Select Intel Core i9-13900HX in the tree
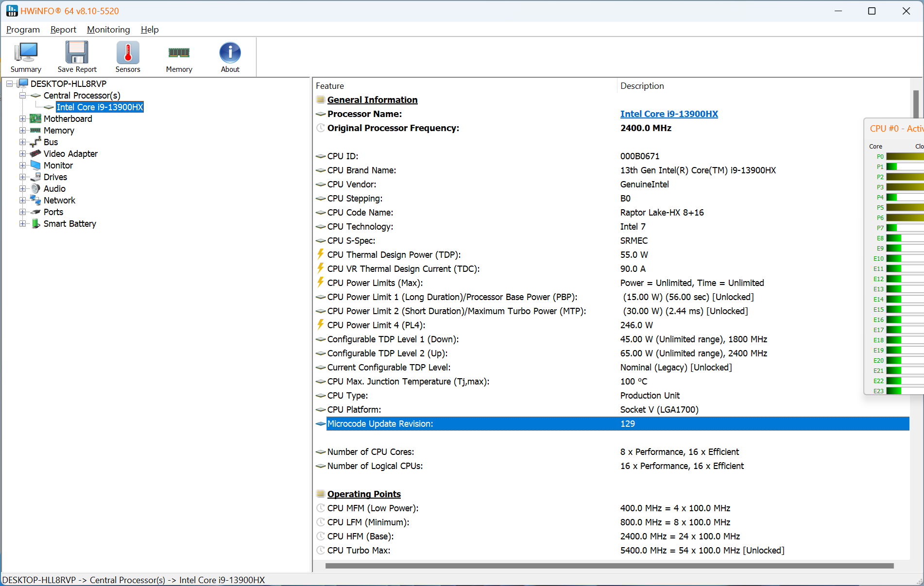 (x=100, y=107)
